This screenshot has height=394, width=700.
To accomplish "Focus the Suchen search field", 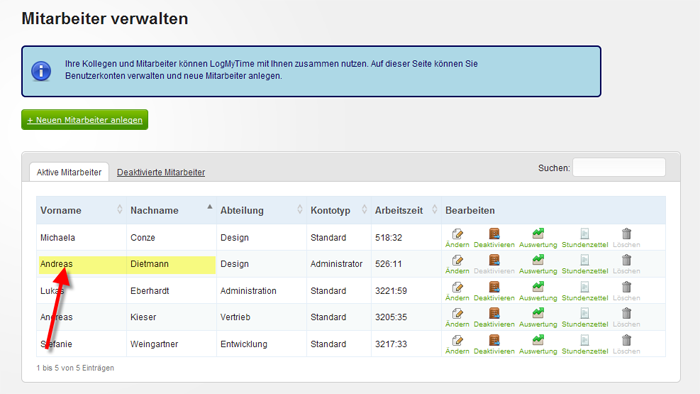I will [619, 167].
